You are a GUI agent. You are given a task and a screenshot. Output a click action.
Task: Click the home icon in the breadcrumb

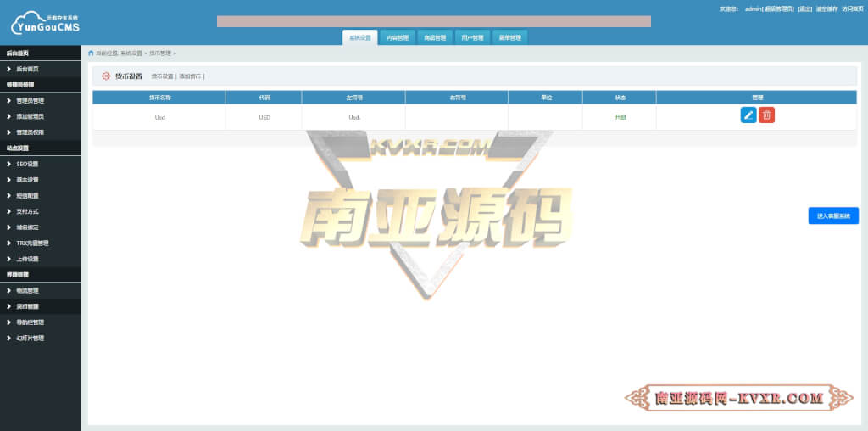click(91, 53)
